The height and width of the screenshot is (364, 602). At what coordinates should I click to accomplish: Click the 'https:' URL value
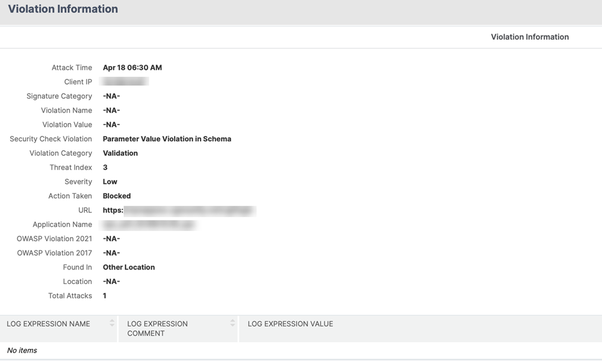click(x=113, y=210)
